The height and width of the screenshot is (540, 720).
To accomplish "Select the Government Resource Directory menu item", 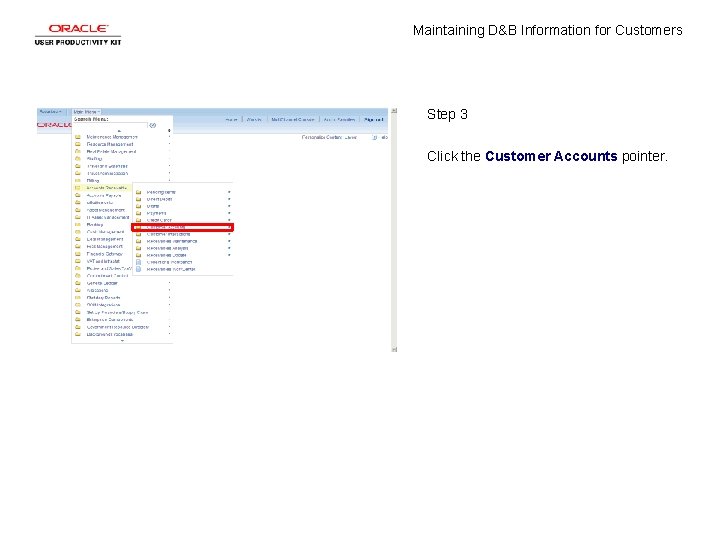I will (x=118, y=327).
